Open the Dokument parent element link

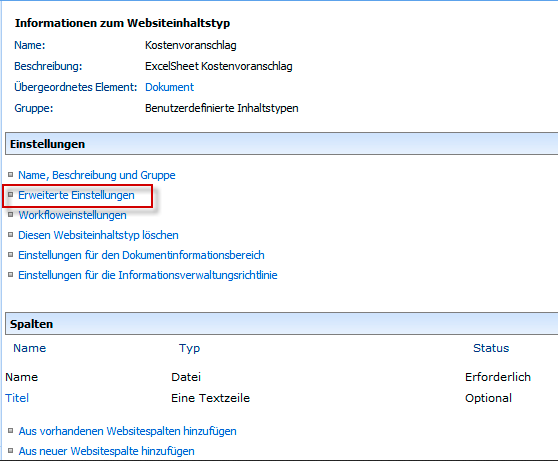(x=169, y=87)
